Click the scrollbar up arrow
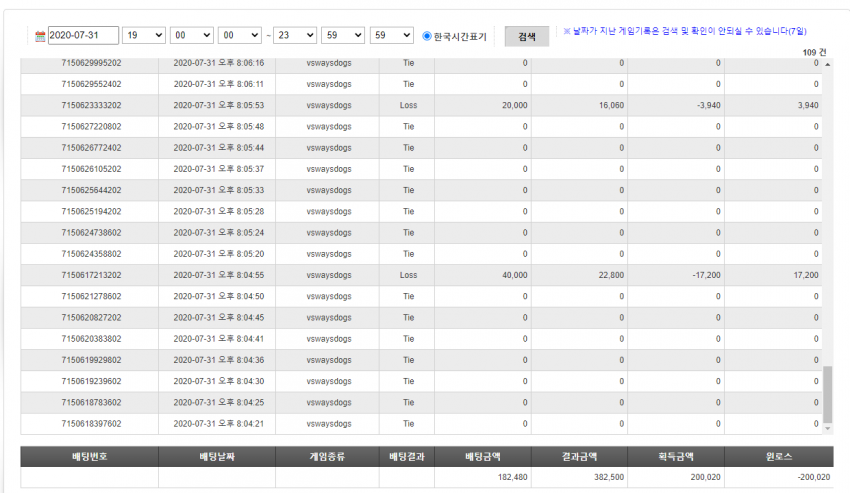The height and width of the screenshot is (493, 850). click(828, 65)
